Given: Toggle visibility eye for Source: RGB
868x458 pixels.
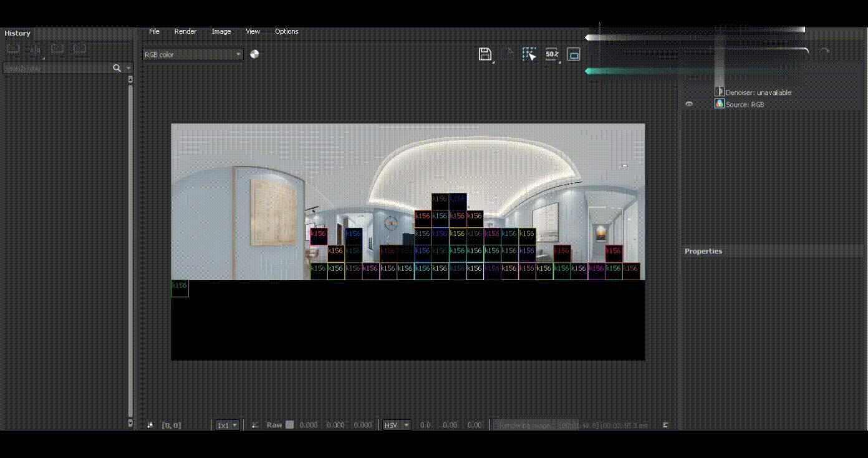Looking at the screenshot, I should (689, 104).
